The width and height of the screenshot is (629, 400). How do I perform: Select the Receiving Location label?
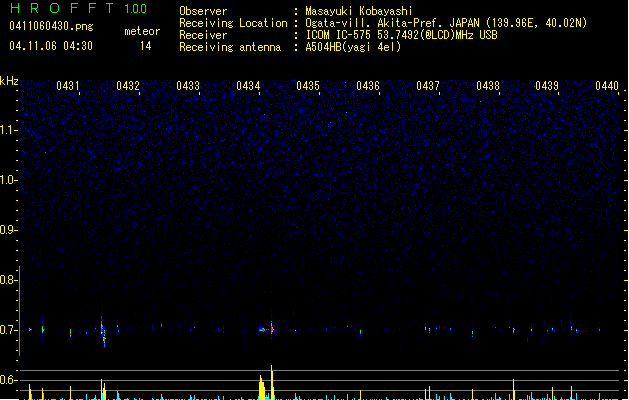(x=233, y=23)
